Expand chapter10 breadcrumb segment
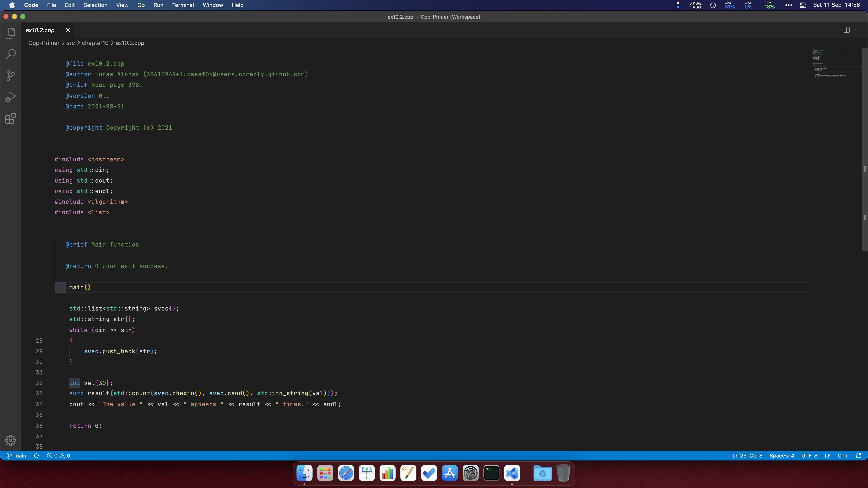Image resolution: width=868 pixels, height=488 pixels. click(95, 43)
